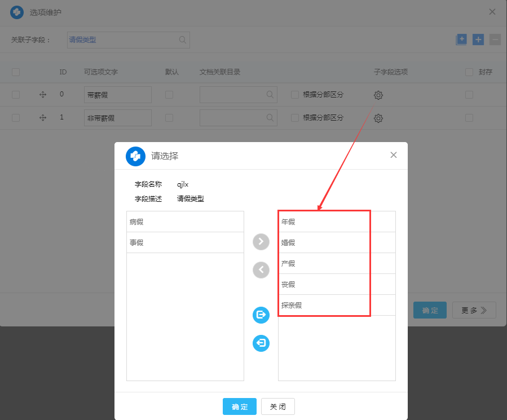The height and width of the screenshot is (420, 507).
Task: Enable 根据分部区分 for the 非带薪假 row
Action: (295, 118)
